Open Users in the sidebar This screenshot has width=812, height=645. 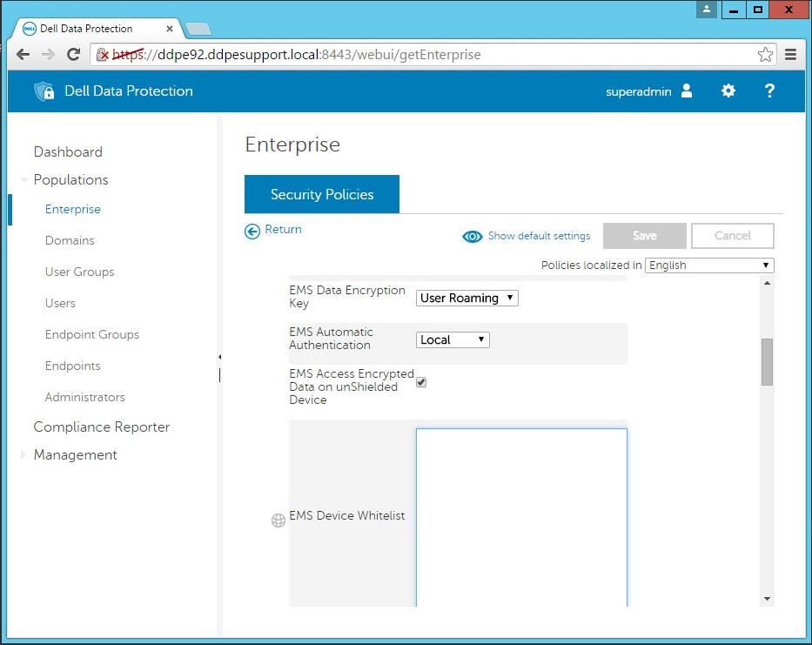tap(60, 303)
